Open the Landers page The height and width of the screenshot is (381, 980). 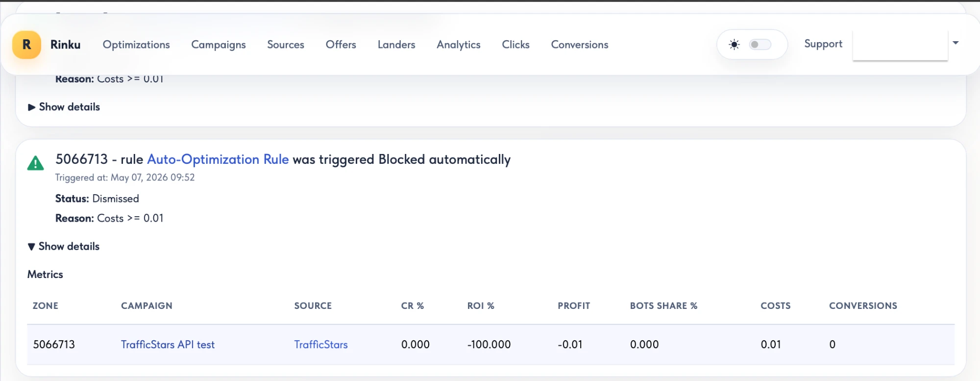click(396, 45)
